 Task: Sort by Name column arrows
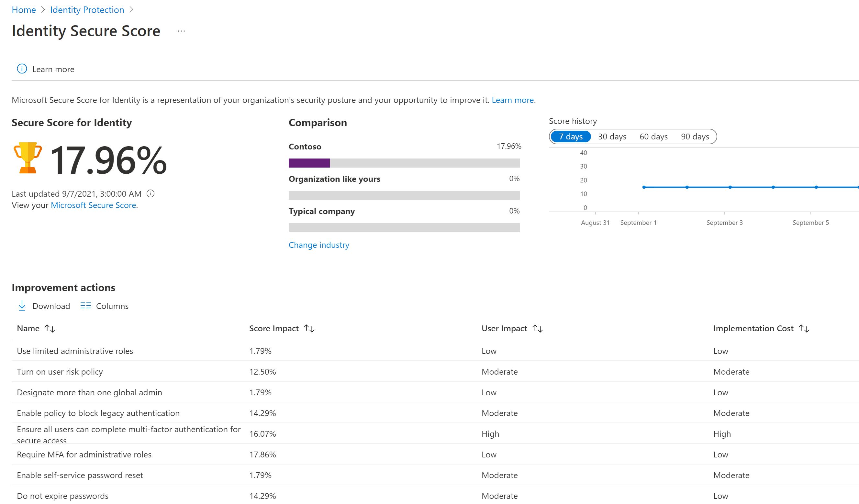click(x=50, y=328)
